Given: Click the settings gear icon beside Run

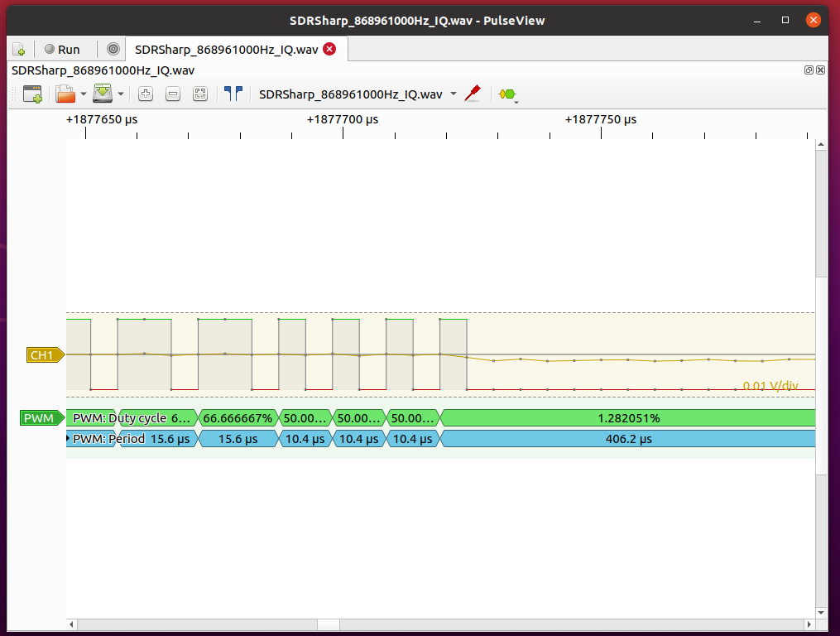Looking at the screenshot, I should pyautogui.click(x=113, y=50).
